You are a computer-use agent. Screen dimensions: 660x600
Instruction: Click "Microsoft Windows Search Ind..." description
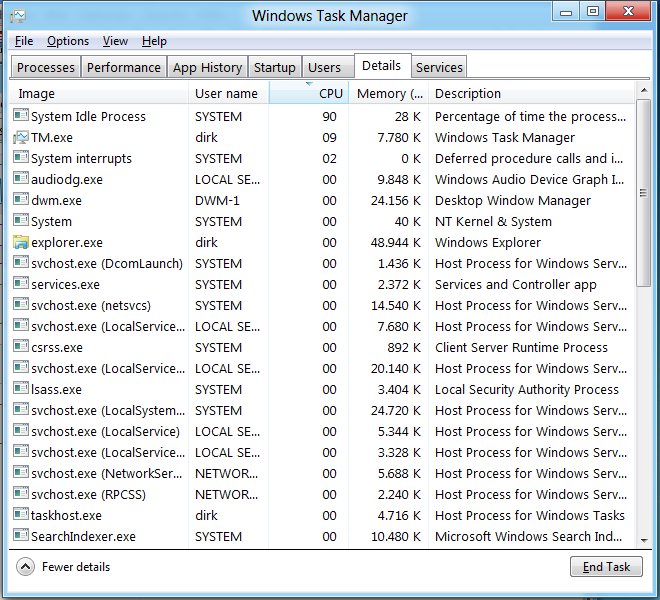coord(528,536)
